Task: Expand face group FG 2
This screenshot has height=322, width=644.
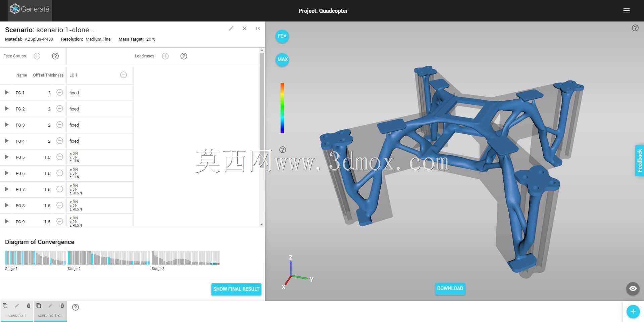Action: tap(6, 108)
